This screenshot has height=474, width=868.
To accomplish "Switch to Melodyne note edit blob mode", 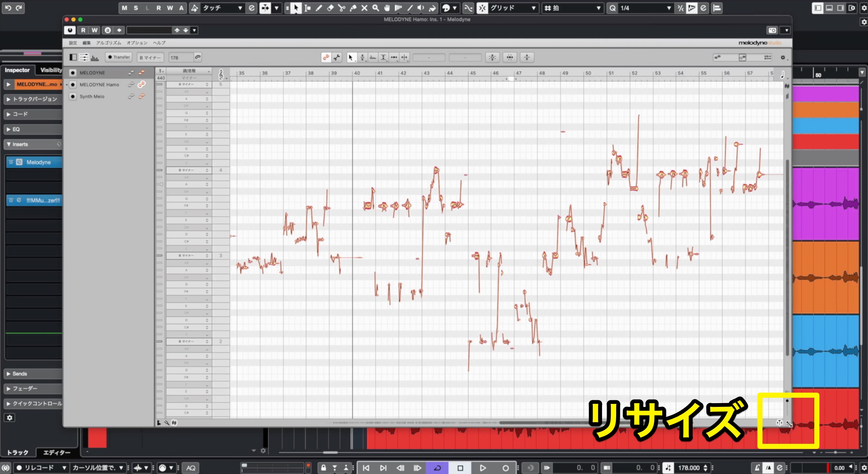I will (x=326, y=57).
